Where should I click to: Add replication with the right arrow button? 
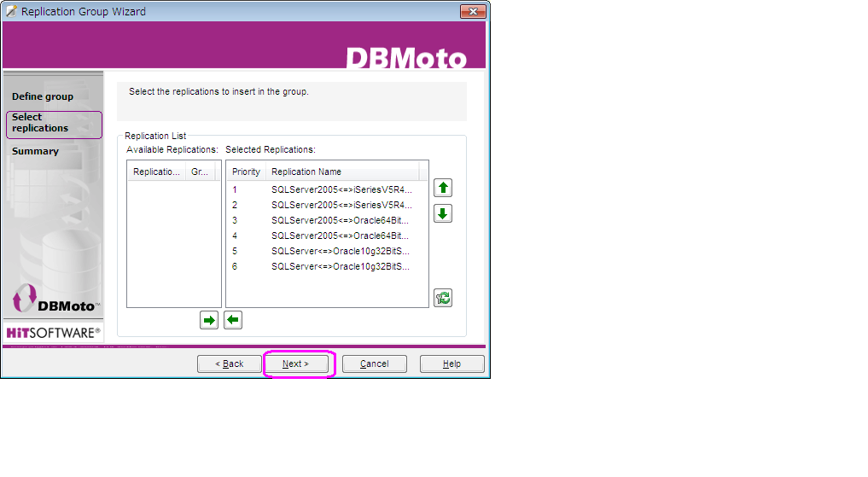pyautogui.click(x=209, y=320)
